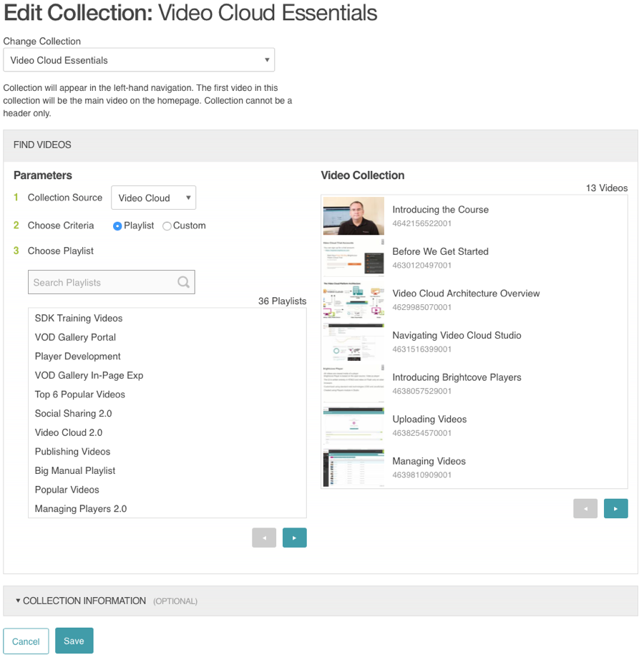Viewport: 644px width, 660px height.
Task: Select the Video Cloud 2.0 playlist
Action: click(x=69, y=432)
